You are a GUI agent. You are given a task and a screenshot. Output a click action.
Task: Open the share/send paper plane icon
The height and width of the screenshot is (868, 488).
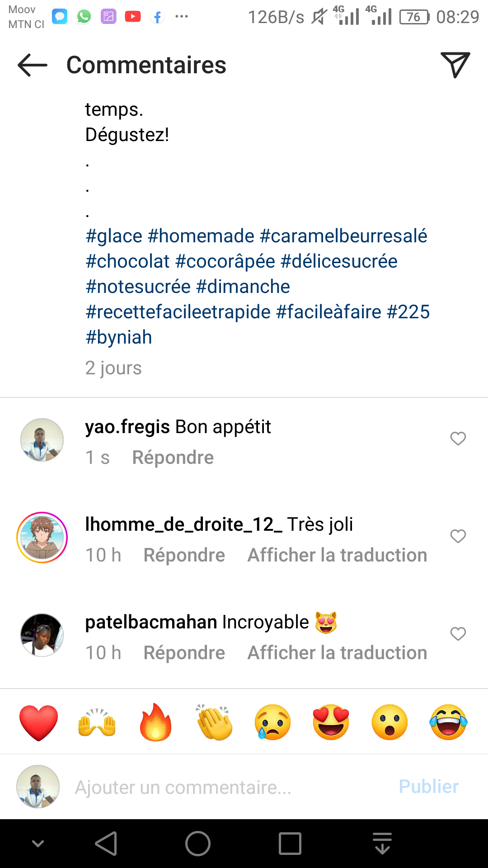click(455, 65)
